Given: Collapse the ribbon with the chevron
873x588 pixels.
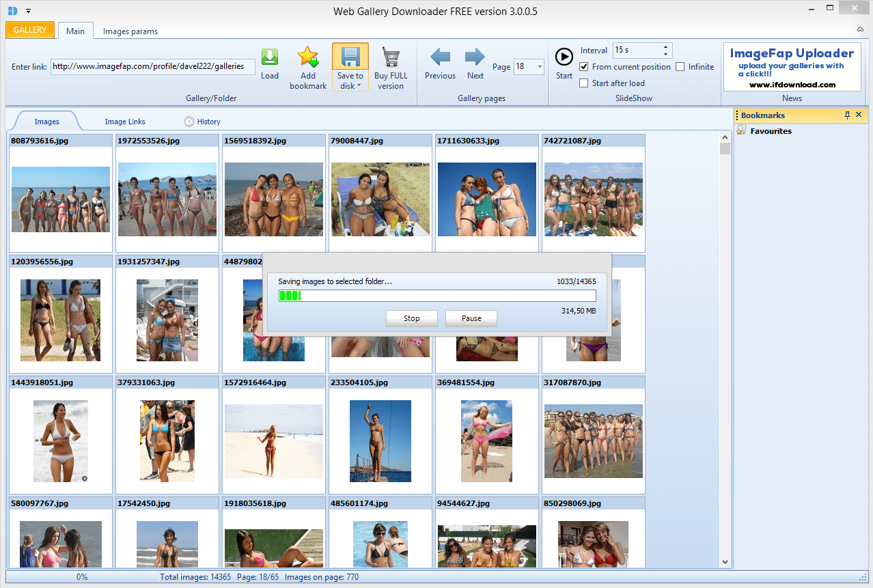Looking at the screenshot, I should point(860,29).
